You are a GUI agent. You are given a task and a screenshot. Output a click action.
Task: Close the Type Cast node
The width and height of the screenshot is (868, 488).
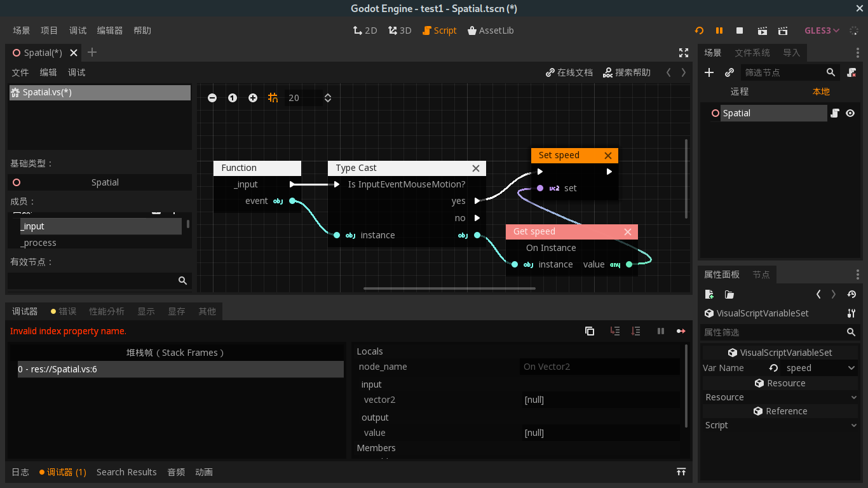(x=476, y=168)
